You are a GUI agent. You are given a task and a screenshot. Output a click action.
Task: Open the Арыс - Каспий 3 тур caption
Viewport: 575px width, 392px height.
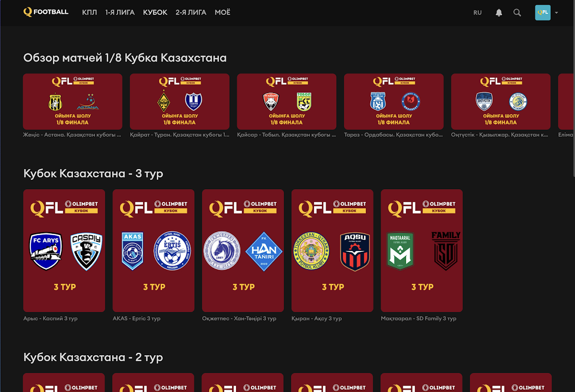50,318
